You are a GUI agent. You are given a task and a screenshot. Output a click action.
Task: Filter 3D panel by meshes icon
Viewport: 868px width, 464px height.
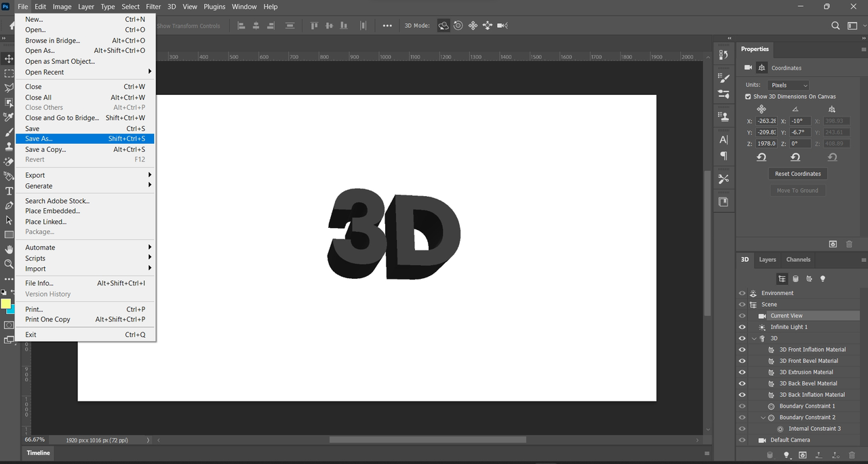(795, 279)
